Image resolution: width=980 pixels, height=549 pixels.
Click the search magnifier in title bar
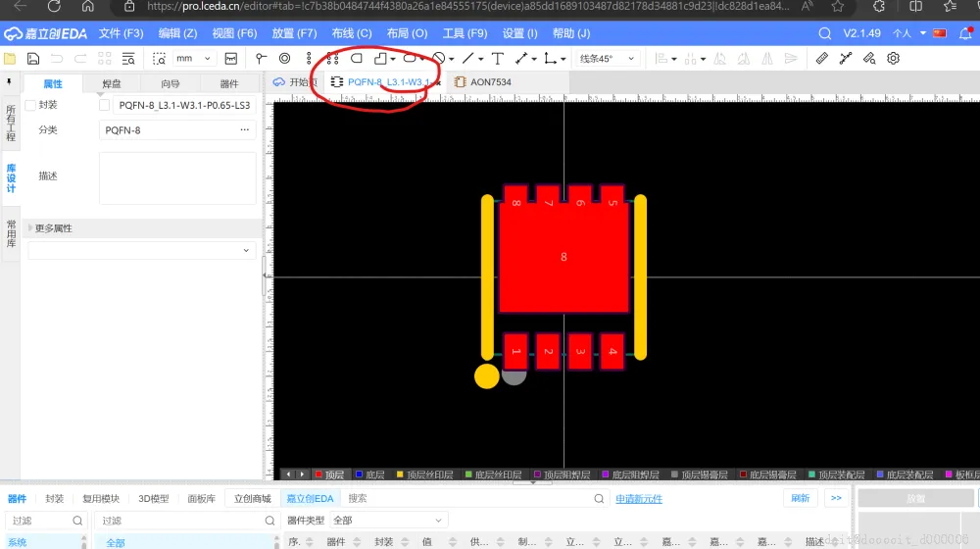point(825,33)
